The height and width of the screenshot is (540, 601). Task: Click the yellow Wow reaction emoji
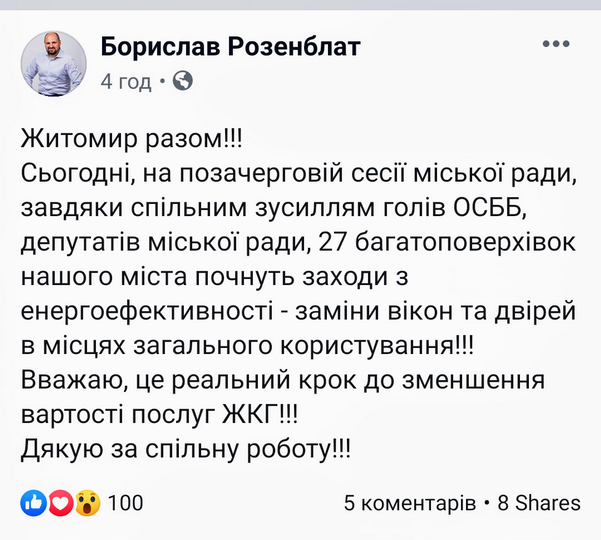point(85,503)
